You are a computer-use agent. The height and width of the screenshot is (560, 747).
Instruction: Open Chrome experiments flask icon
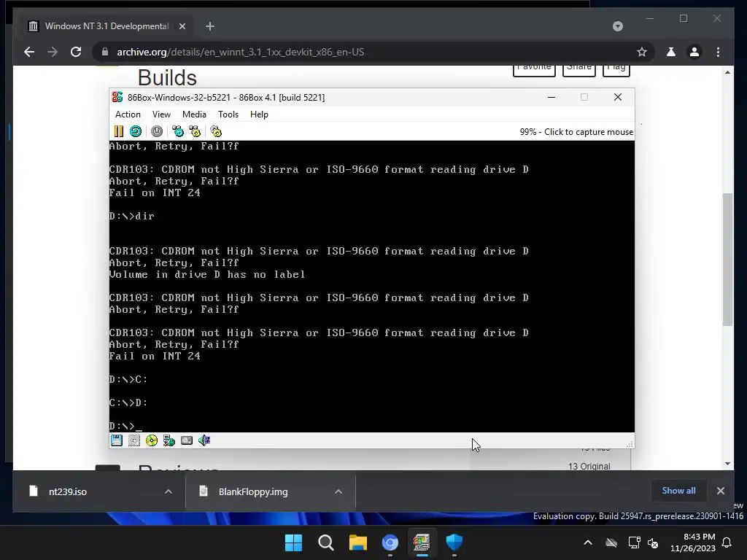coord(671,52)
